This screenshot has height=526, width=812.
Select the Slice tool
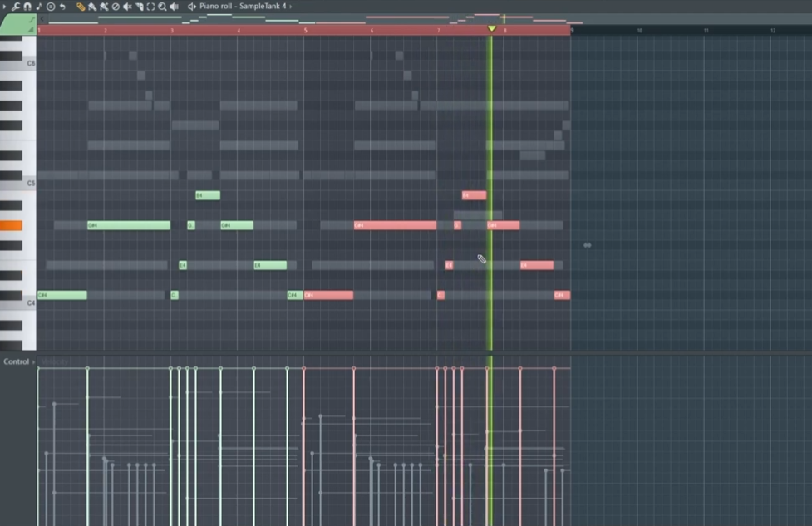139,6
